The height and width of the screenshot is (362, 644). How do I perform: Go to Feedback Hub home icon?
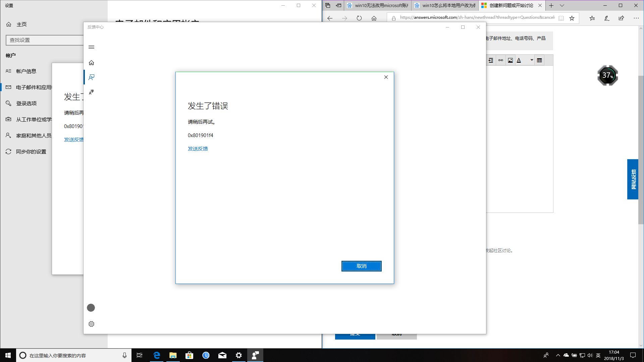(x=91, y=63)
